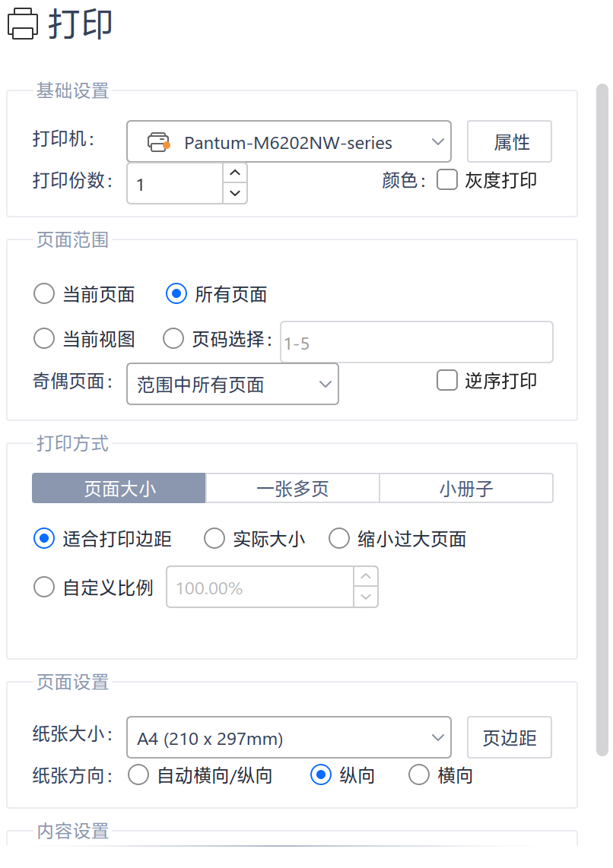This screenshot has height=868, width=613.
Task: Click the up arrow of 自定义比例 percentage
Action: (366, 576)
